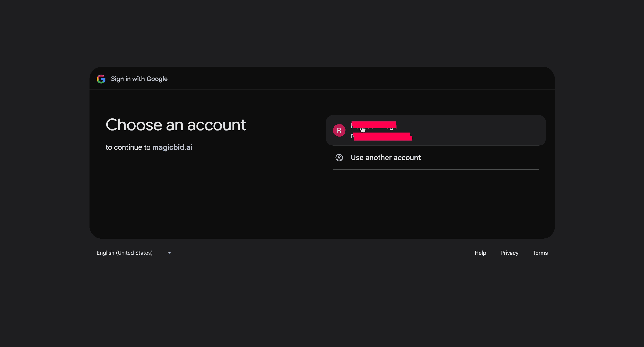Open the Terms link
This screenshot has height=347, width=644.
(x=540, y=253)
